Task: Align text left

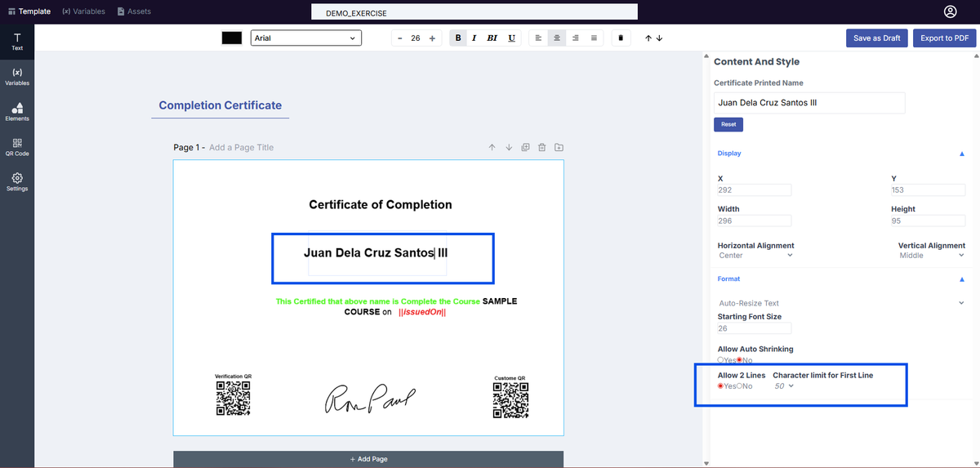Action: click(538, 38)
